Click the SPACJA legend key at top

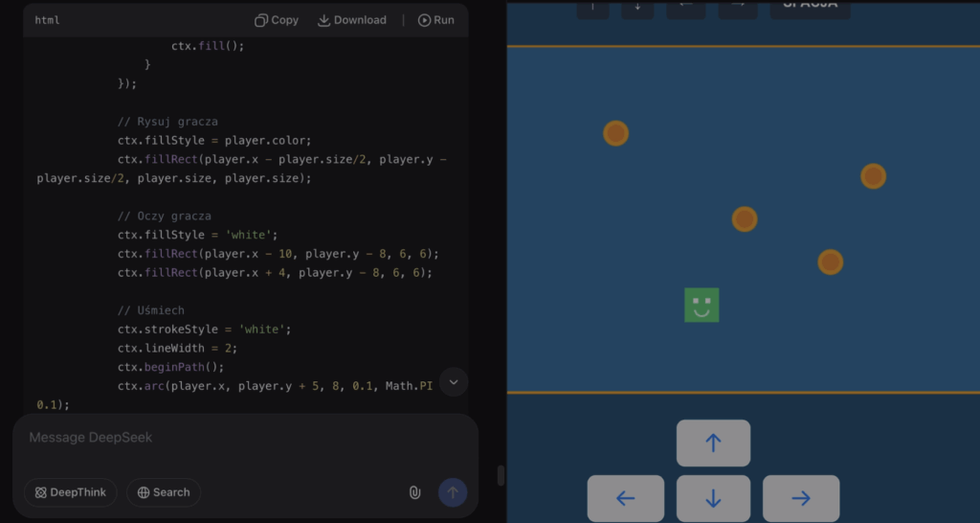(810, 6)
